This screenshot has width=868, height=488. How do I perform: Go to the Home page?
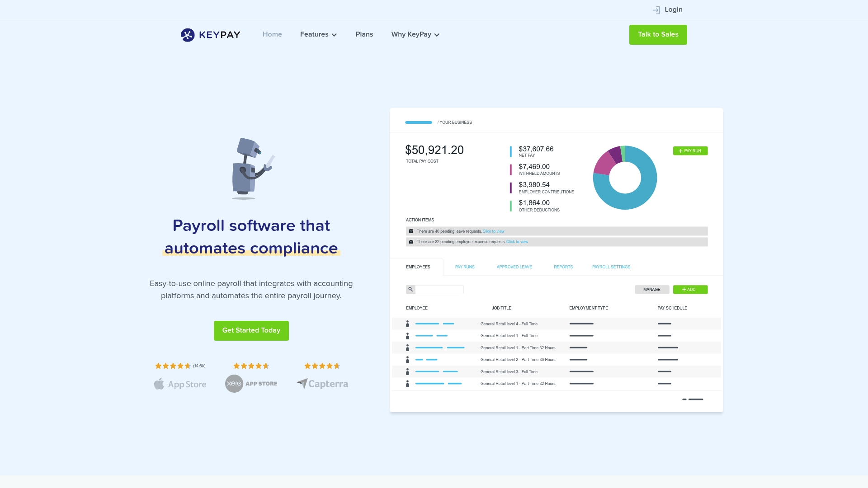point(272,34)
